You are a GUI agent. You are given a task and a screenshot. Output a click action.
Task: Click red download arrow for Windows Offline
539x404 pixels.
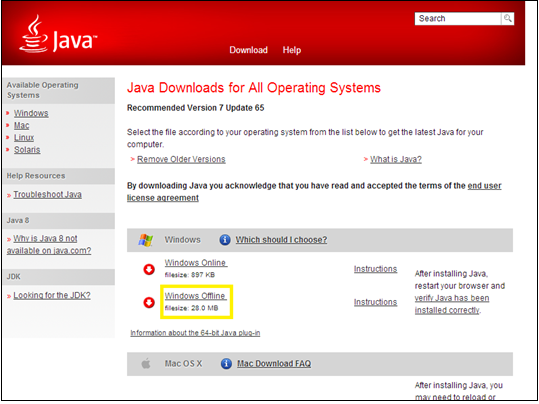coord(149,303)
